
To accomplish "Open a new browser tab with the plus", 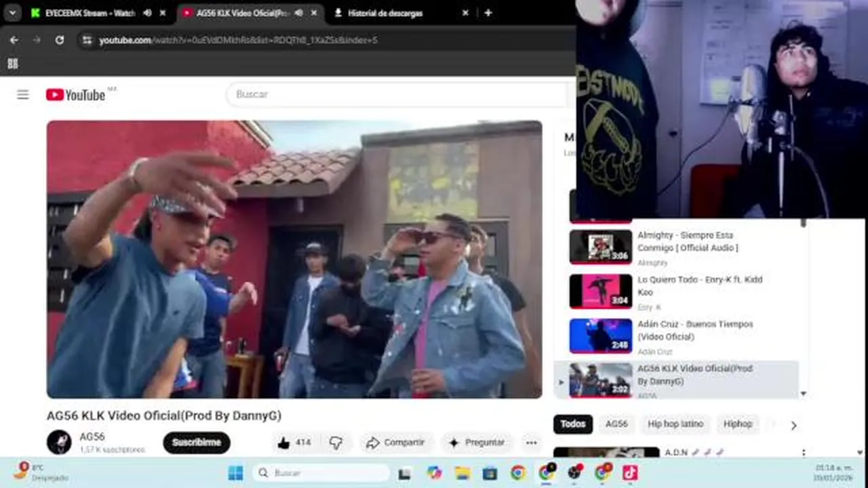I will pos(488,13).
